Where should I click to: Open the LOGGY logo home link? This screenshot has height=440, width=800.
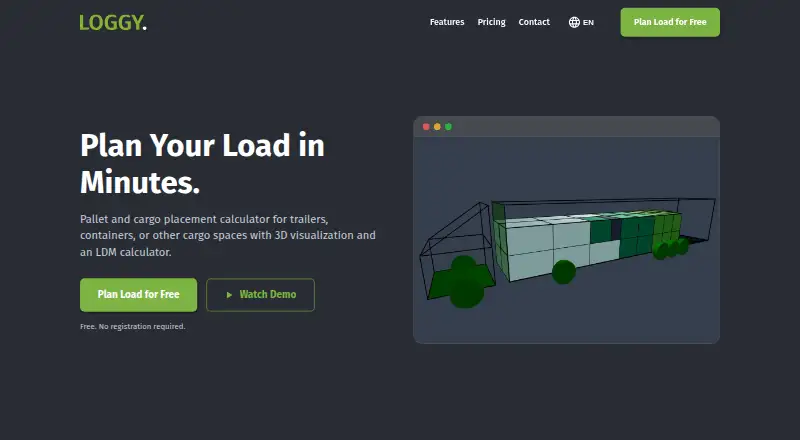(x=113, y=22)
